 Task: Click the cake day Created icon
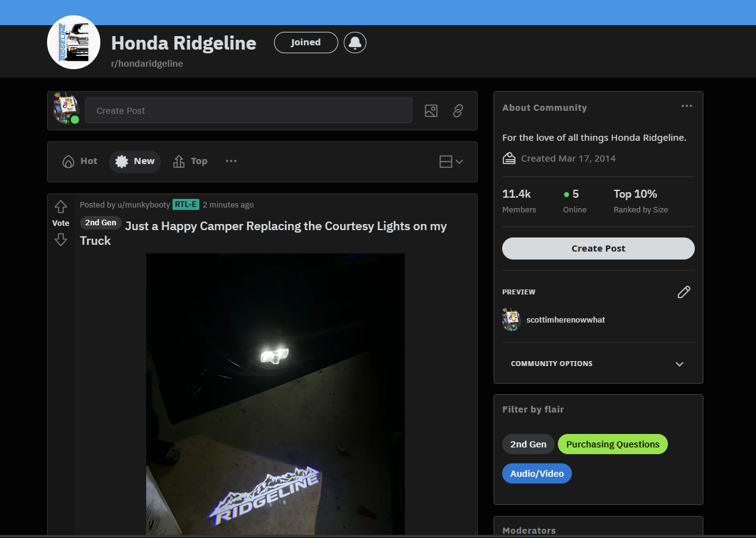click(x=509, y=159)
